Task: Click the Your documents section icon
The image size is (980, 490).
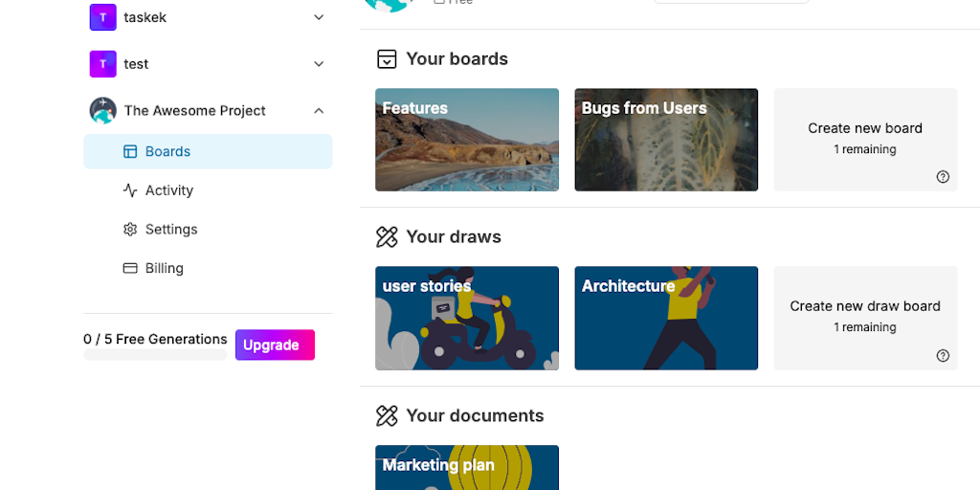Action: (387, 416)
